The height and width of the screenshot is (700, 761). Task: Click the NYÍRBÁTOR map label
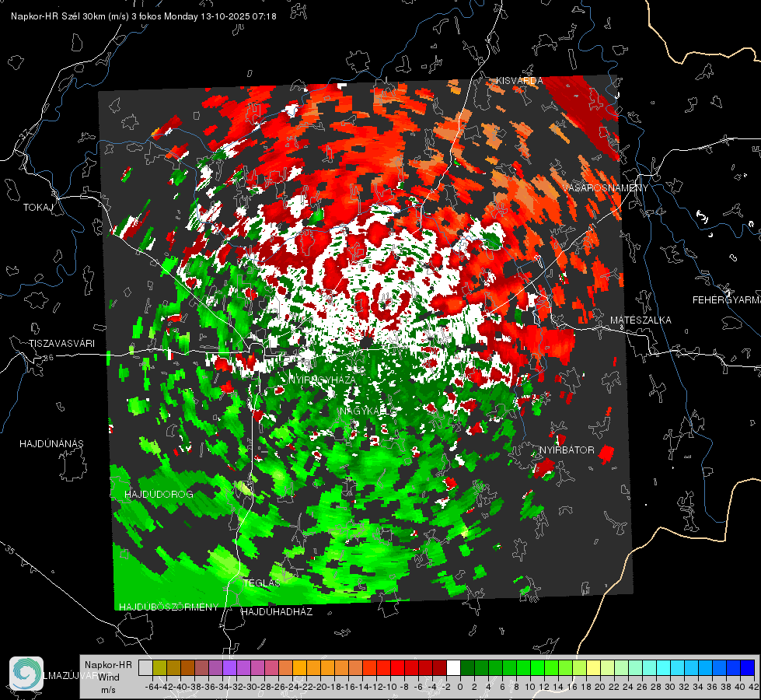[x=567, y=450]
